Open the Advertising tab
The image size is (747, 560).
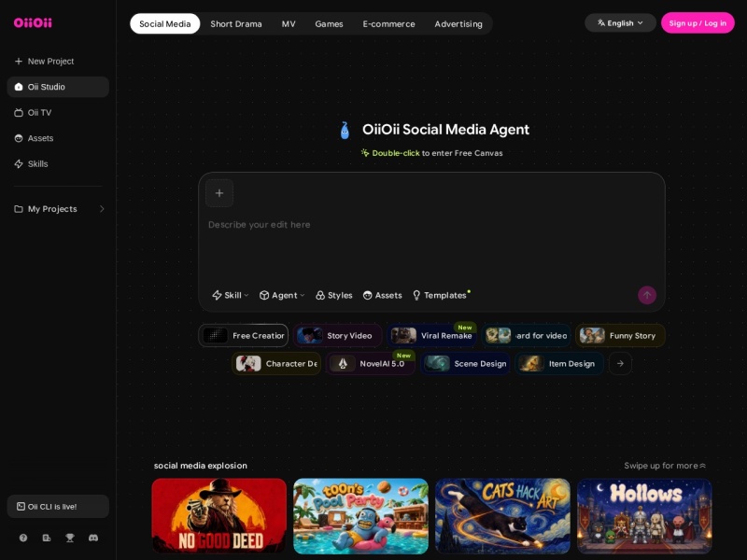coord(458,24)
